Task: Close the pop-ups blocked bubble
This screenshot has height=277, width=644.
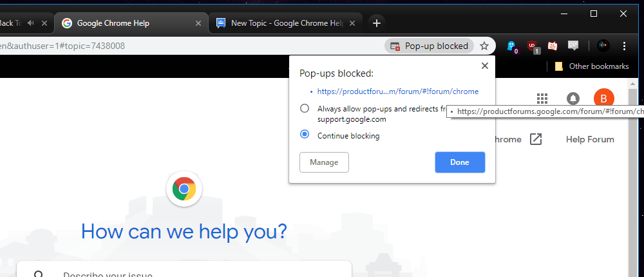Action: (x=485, y=66)
